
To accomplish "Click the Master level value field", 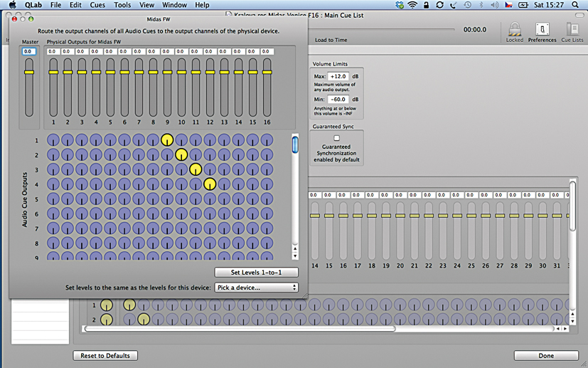I will [x=29, y=51].
